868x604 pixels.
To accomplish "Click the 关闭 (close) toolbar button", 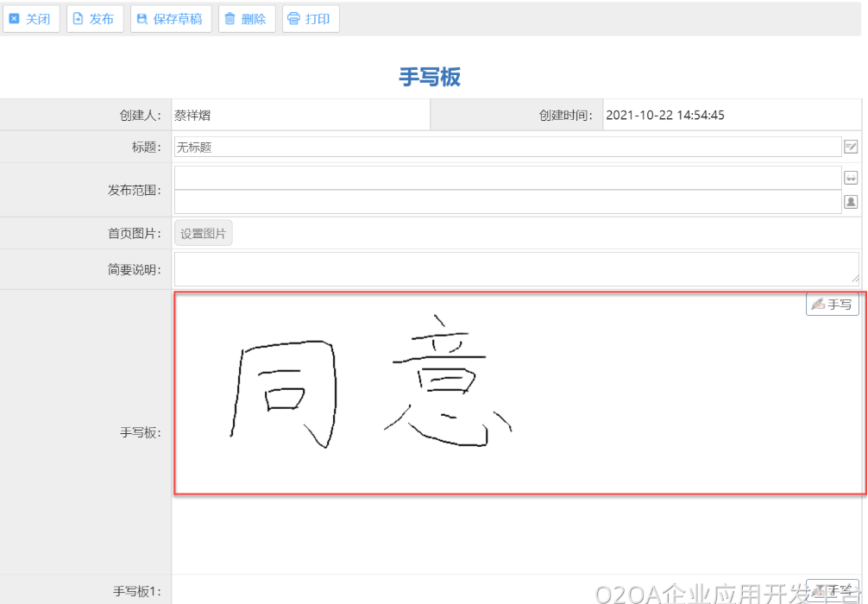I will point(30,19).
